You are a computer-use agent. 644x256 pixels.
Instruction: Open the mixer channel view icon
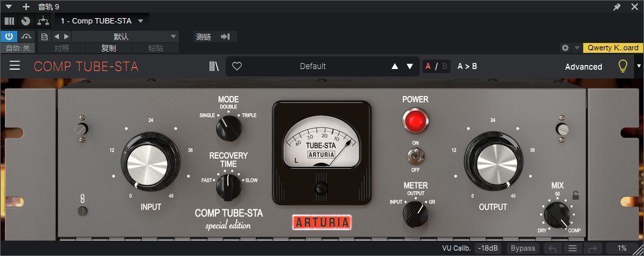point(9,21)
